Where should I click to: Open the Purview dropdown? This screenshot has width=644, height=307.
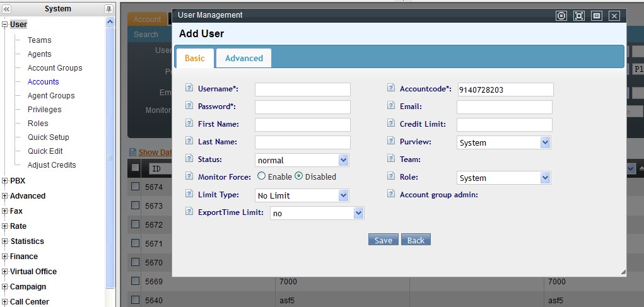point(503,142)
